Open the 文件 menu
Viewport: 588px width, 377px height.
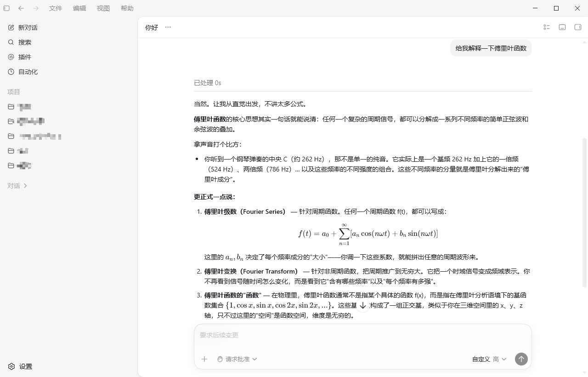56,8
